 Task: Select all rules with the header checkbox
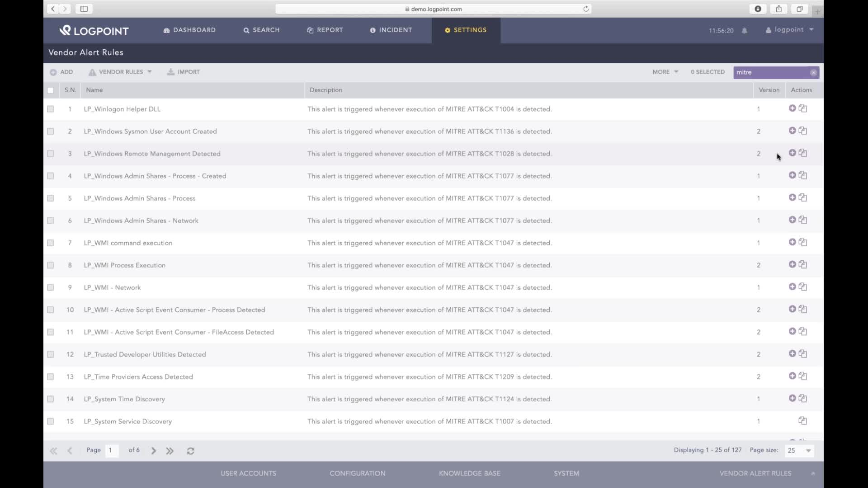tap(50, 90)
